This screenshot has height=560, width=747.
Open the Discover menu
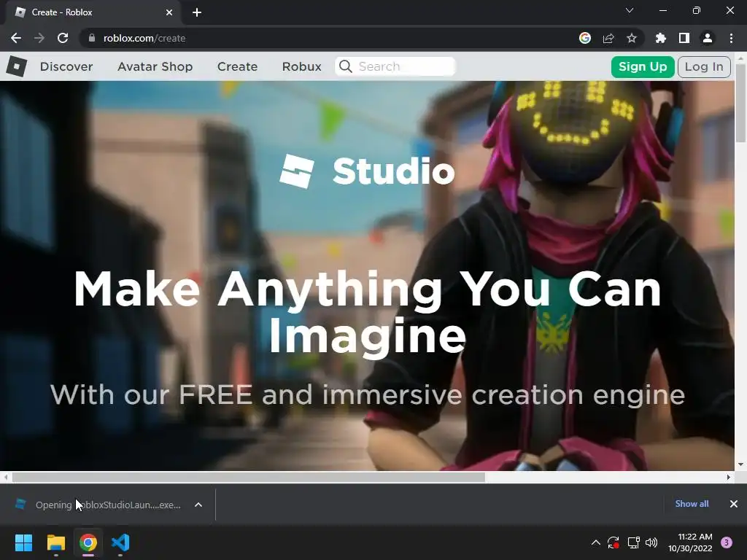click(x=66, y=66)
